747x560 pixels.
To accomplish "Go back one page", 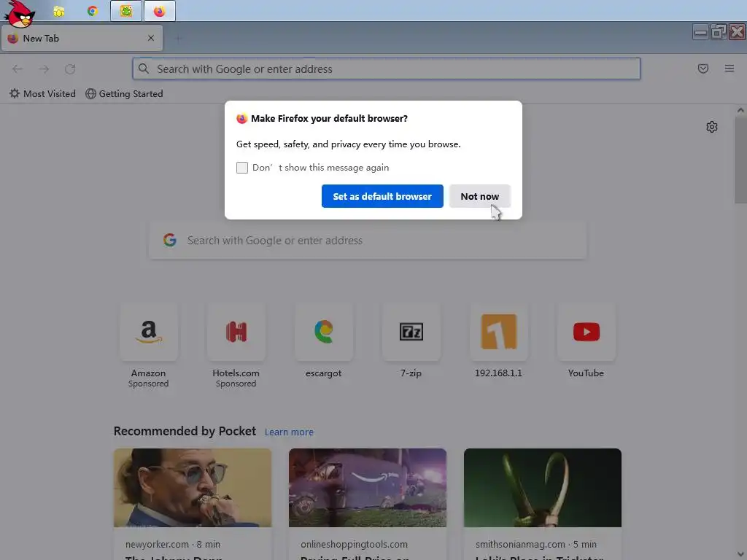I will pyautogui.click(x=18, y=69).
